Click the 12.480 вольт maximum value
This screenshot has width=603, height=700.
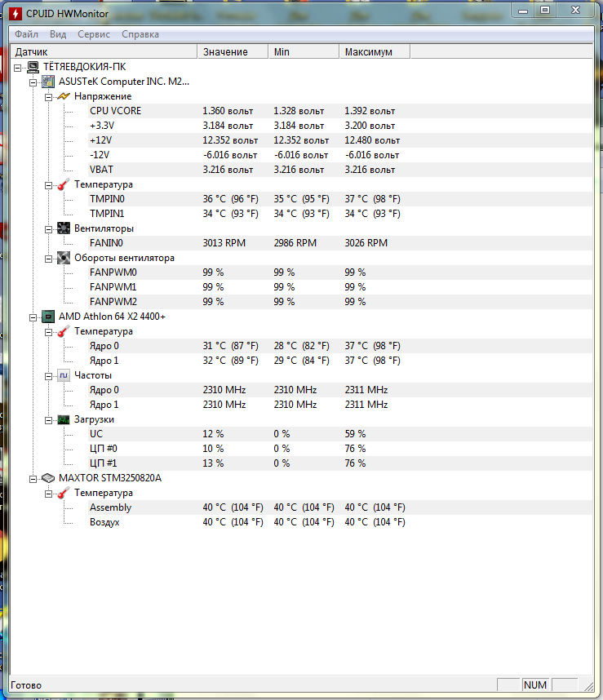(372, 140)
